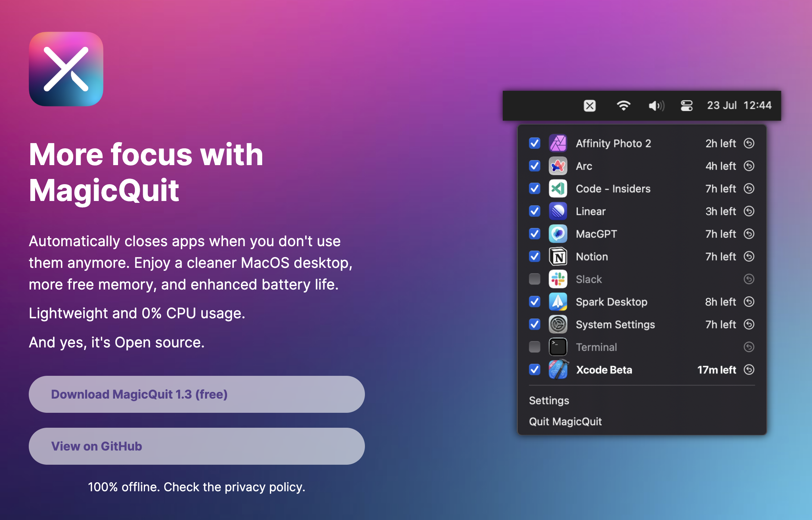Select the Xcode Beta menu row

click(642, 369)
